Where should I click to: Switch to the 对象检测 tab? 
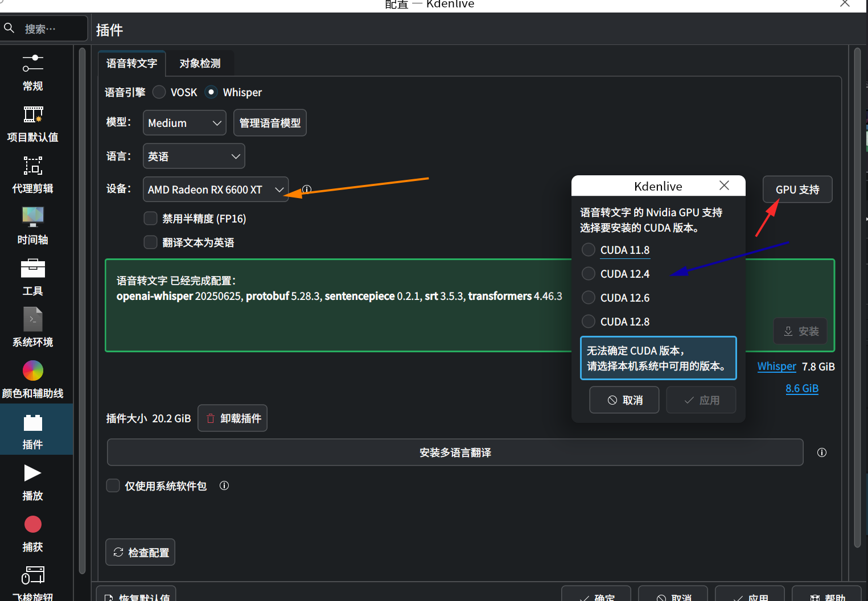[x=200, y=63]
